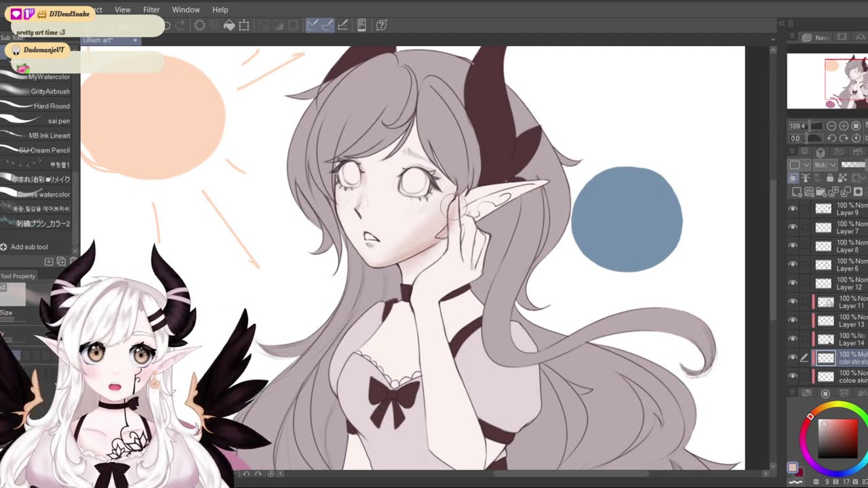The height and width of the screenshot is (488, 868).
Task: Collapse the right panel dock with double arrows
Action: [x=781, y=23]
